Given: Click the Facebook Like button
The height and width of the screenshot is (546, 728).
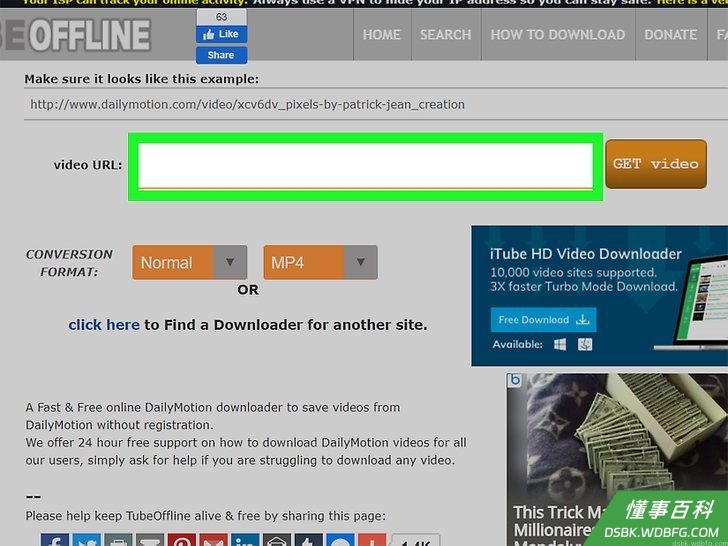Looking at the screenshot, I should point(221,34).
